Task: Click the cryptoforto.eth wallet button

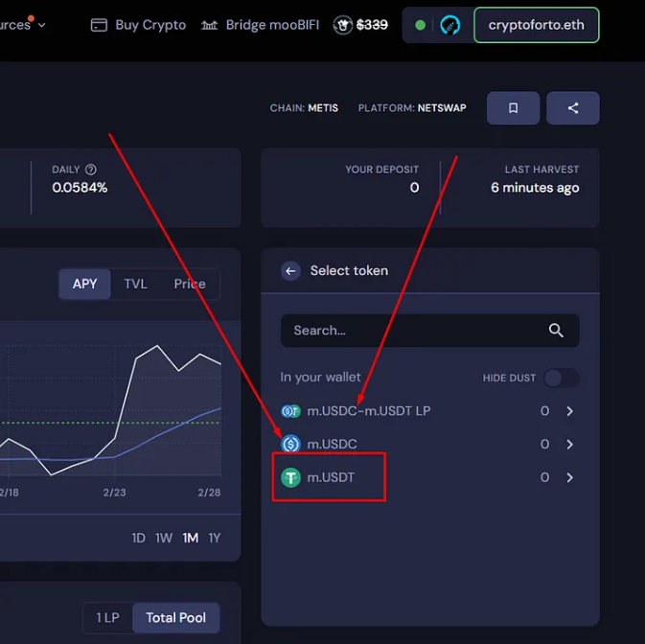Action: click(537, 25)
